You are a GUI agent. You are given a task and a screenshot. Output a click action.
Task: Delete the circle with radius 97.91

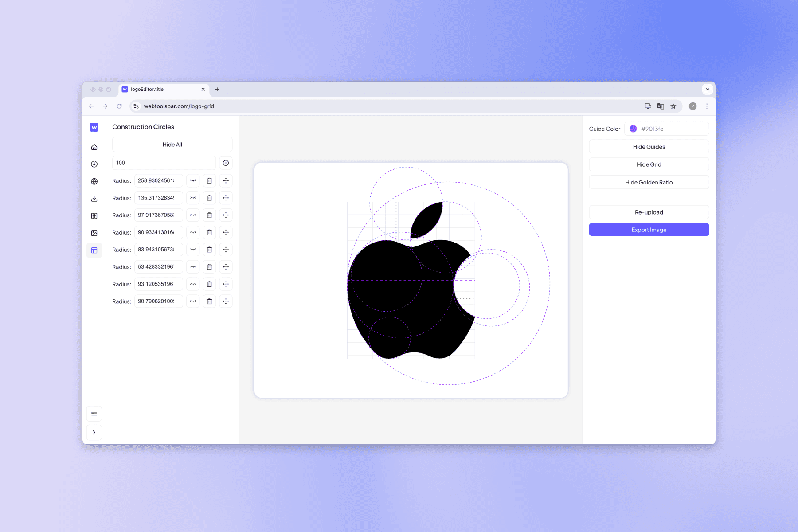[x=209, y=215]
